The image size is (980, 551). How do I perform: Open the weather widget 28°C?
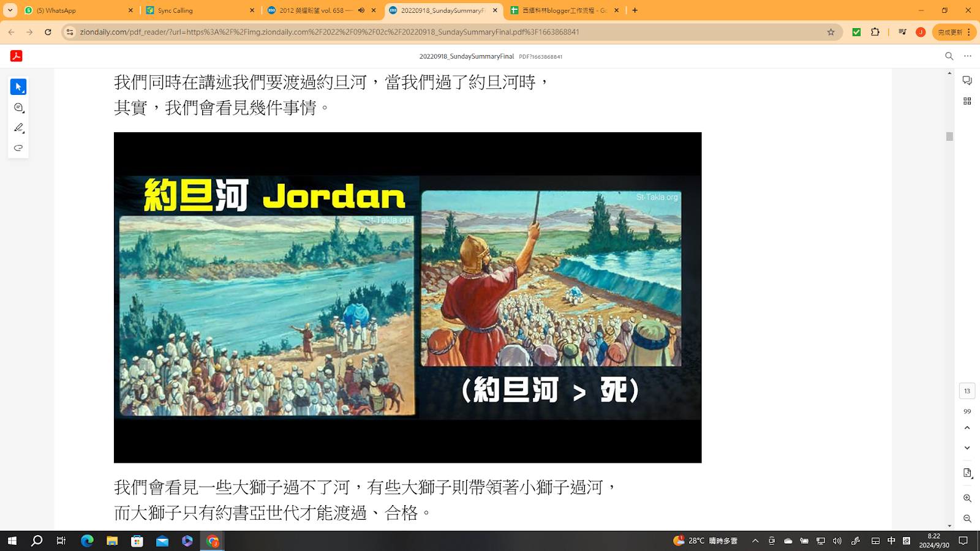pos(706,541)
